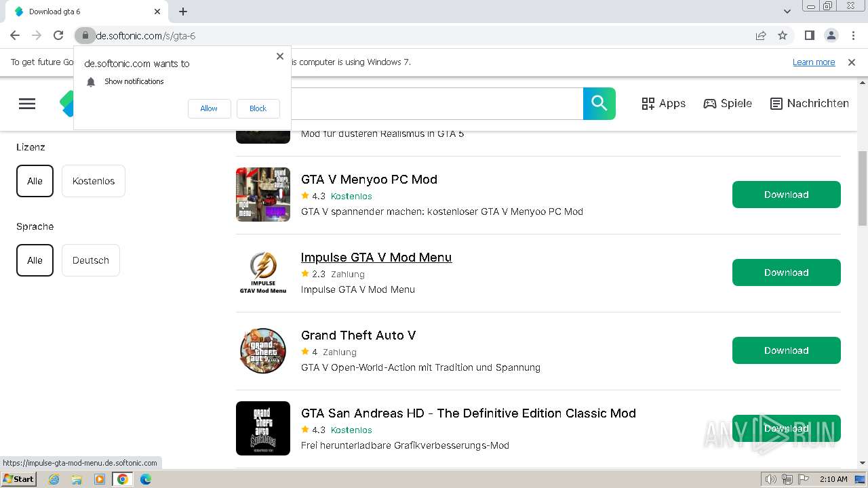Open the Action Center flag icon
The width and height of the screenshot is (868, 488).
tap(804, 479)
